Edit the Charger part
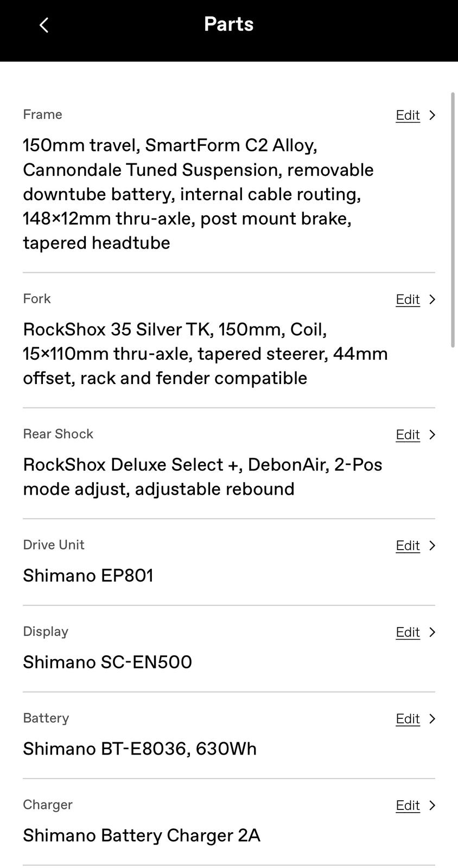This screenshot has height=868, width=458. (408, 805)
